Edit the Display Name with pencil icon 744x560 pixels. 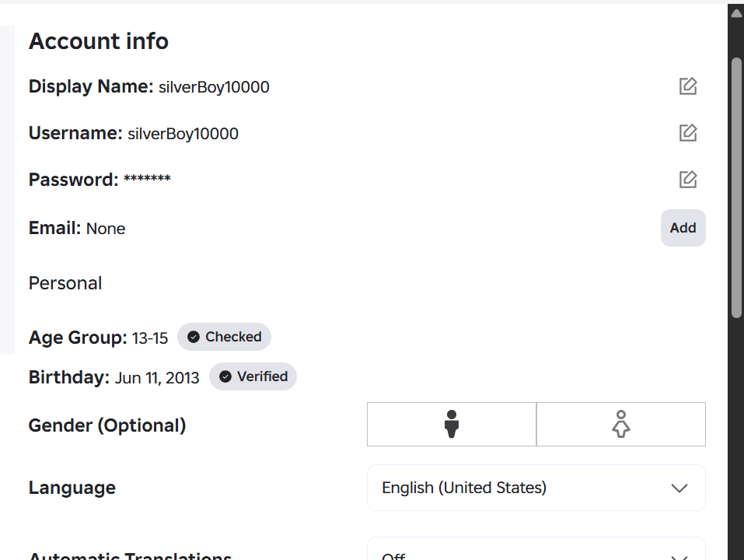pos(687,86)
